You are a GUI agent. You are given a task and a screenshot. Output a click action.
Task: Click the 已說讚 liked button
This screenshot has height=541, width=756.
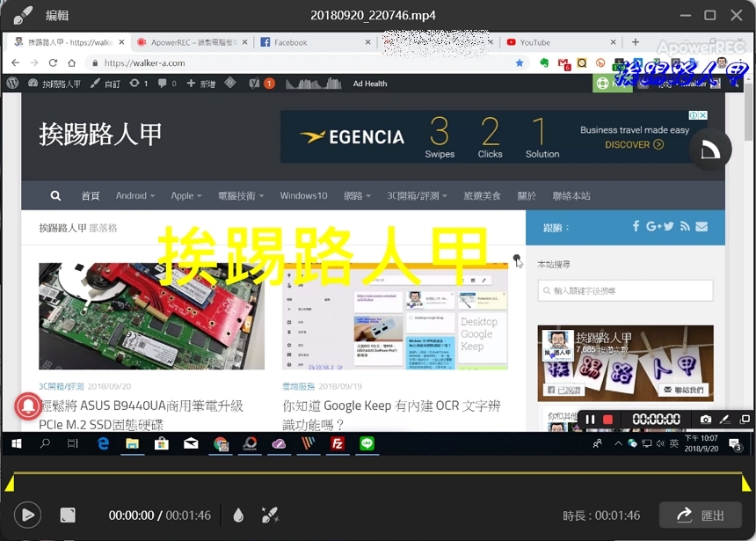pyautogui.click(x=564, y=390)
